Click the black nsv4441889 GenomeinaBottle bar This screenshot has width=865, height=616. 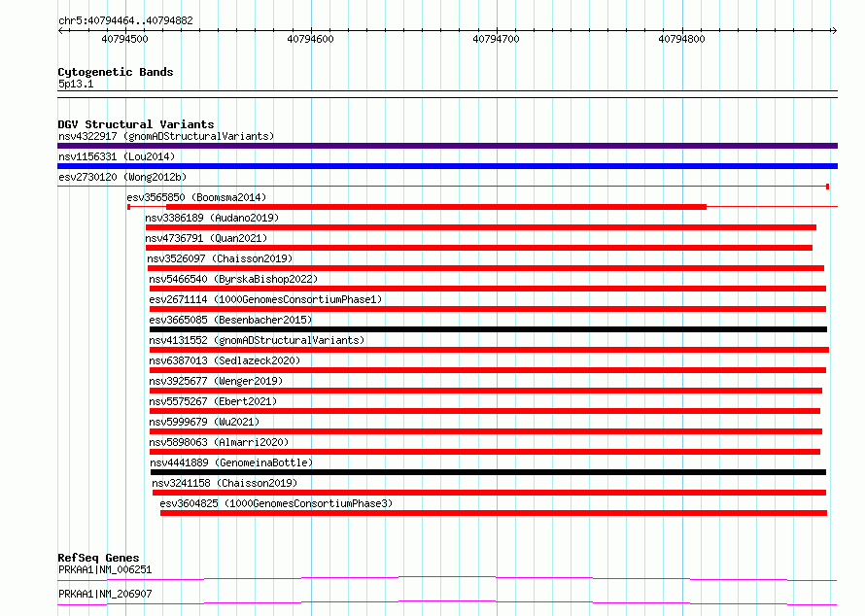tap(488, 472)
